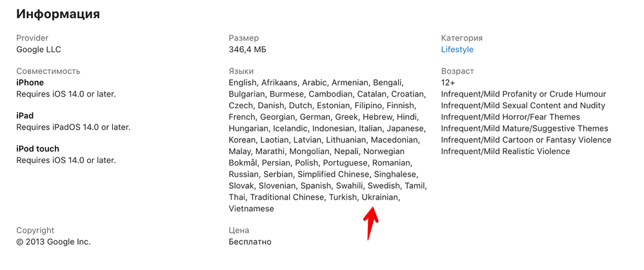Click the Infrequent/Mild Realistic Violence line
Viewport: 644px width, 270px height.
(505, 151)
